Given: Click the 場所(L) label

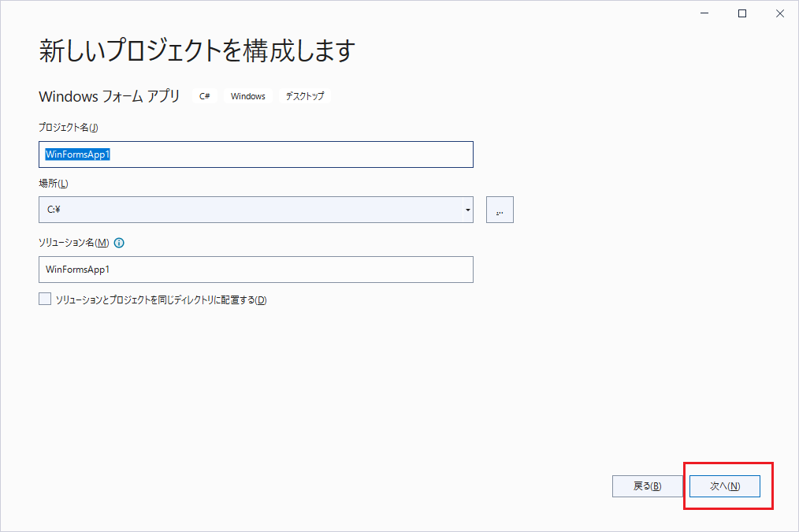Looking at the screenshot, I should click(x=54, y=184).
